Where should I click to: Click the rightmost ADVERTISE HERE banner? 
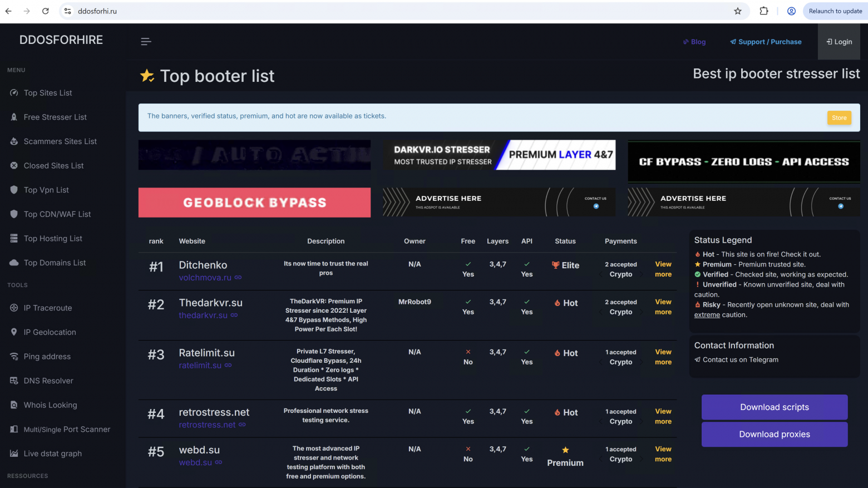(x=744, y=202)
